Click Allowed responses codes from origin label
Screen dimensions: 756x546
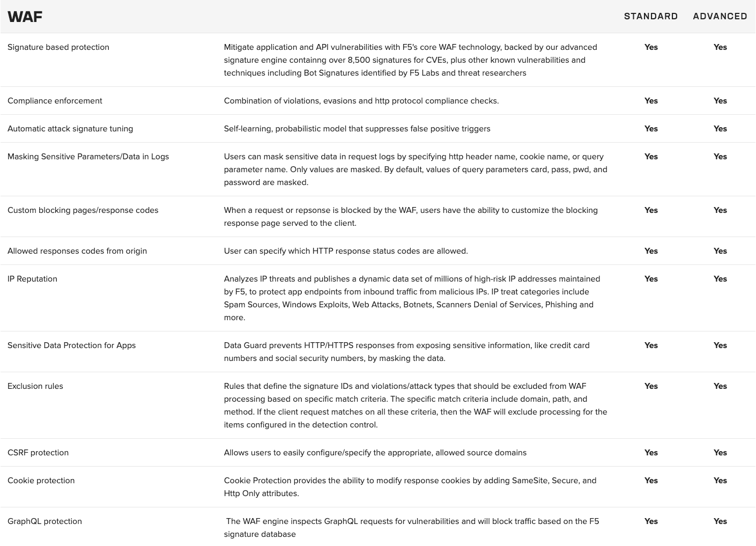click(x=77, y=251)
